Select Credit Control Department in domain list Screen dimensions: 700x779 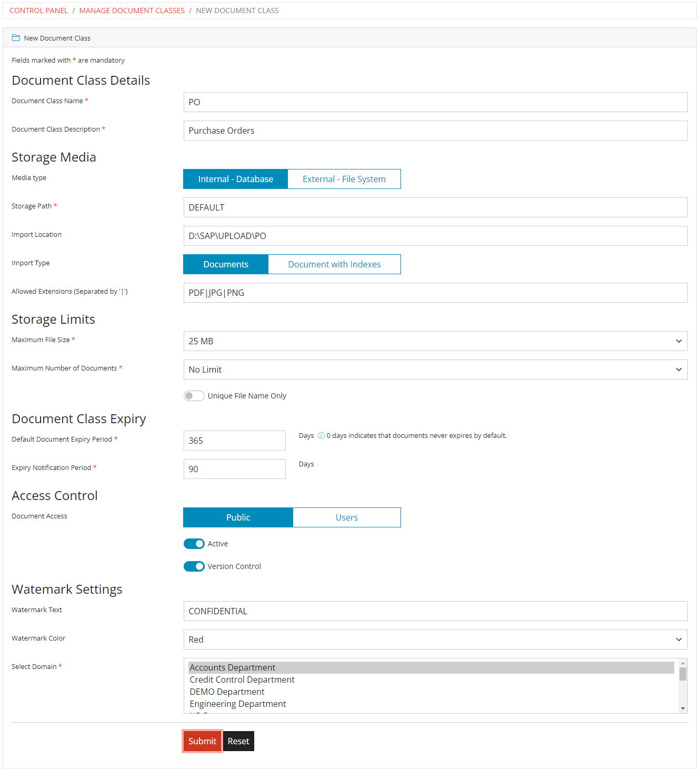click(x=242, y=679)
